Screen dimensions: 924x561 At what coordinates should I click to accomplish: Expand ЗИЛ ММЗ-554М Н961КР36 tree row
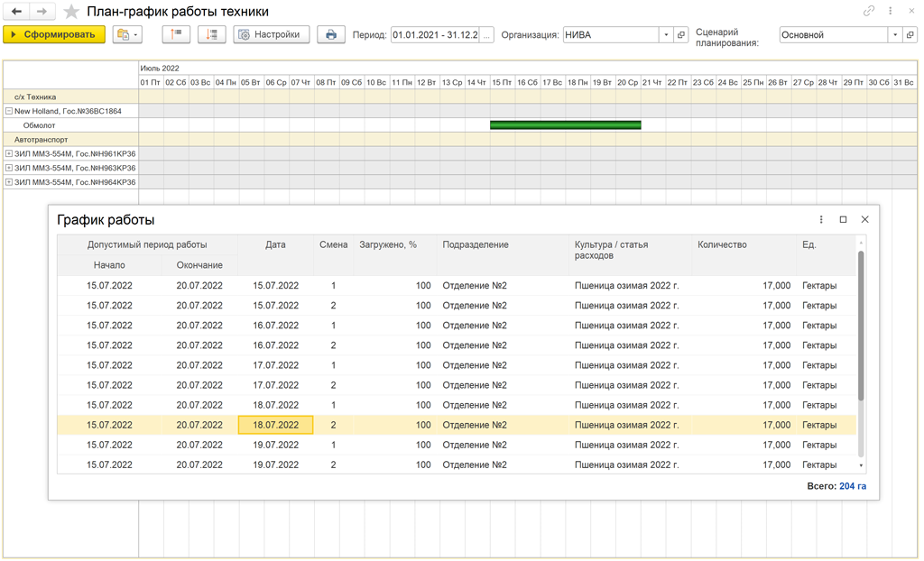(x=9, y=154)
